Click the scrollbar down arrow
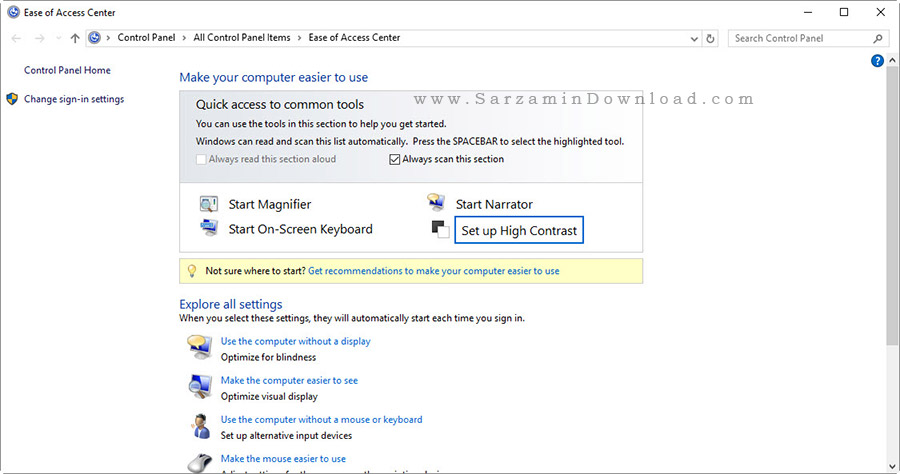 click(x=892, y=467)
